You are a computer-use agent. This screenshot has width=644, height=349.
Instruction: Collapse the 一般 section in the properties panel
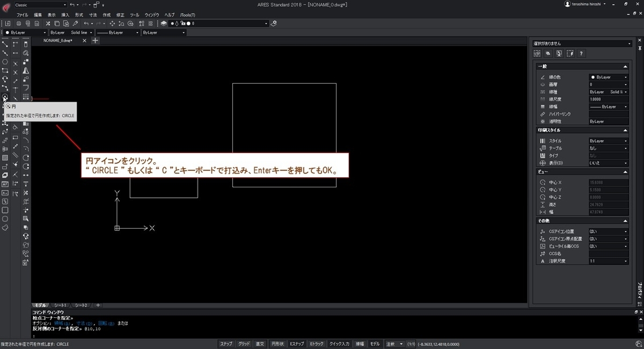coord(626,67)
